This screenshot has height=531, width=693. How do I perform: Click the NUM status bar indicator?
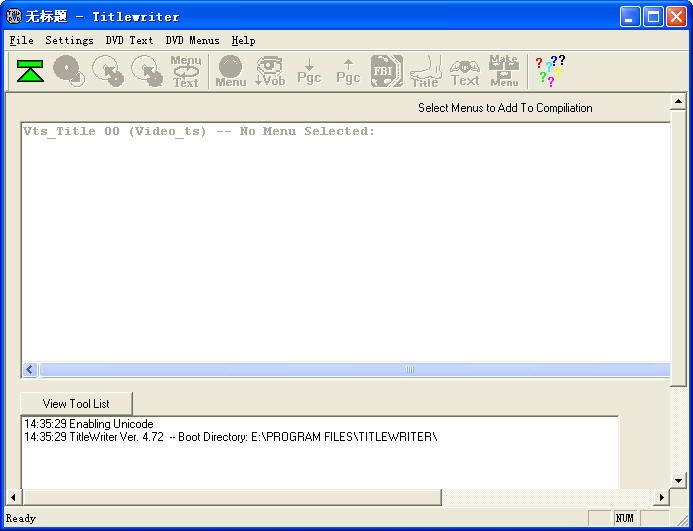(624, 518)
